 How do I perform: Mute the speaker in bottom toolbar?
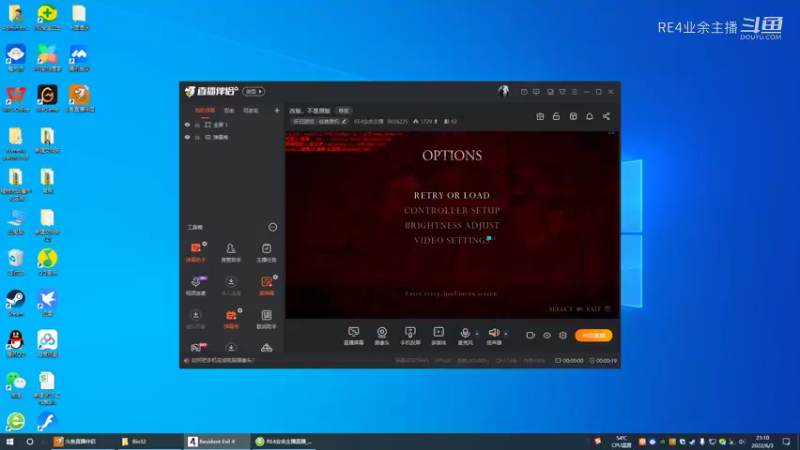(x=493, y=334)
